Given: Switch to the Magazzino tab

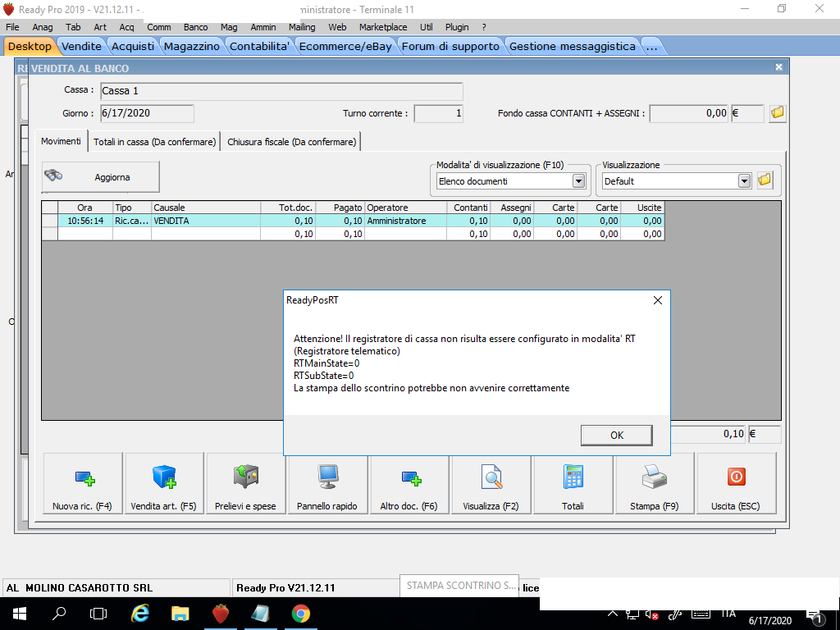Looking at the screenshot, I should pyautogui.click(x=192, y=47).
